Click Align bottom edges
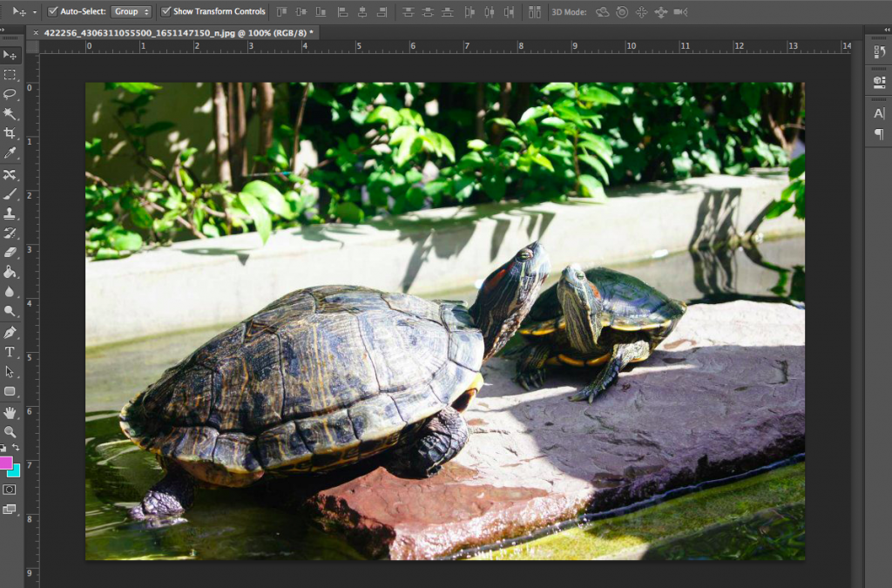892x588 pixels. click(321, 12)
